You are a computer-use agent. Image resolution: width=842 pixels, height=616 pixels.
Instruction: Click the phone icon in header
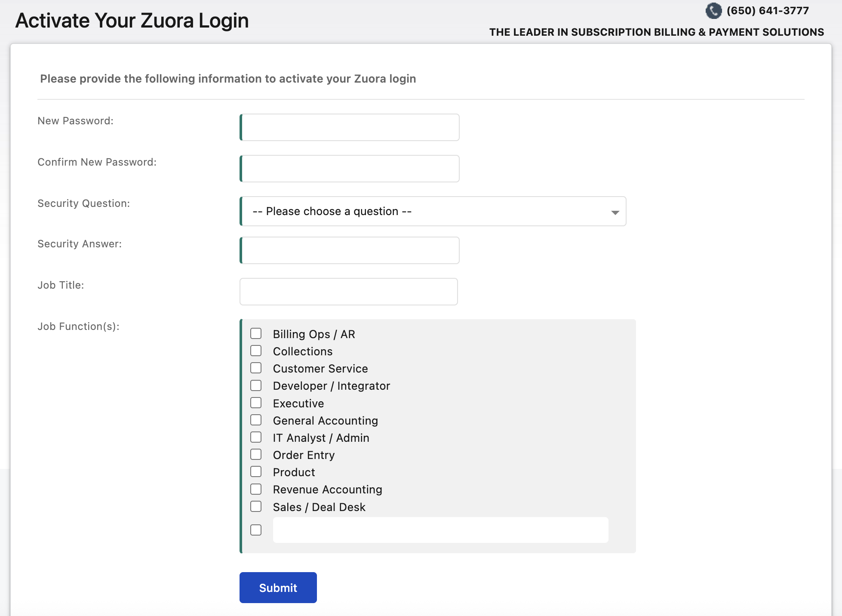[x=713, y=11]
